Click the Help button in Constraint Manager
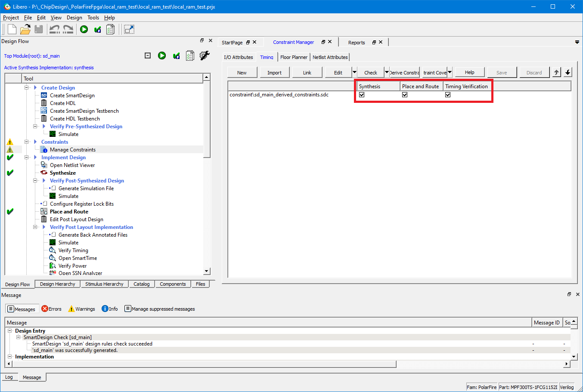583x392 pixels. [x=469, y=72]
